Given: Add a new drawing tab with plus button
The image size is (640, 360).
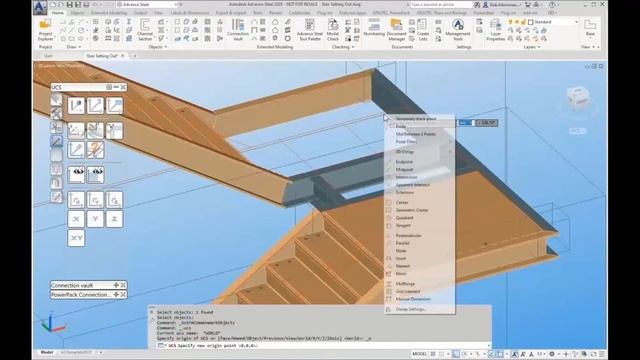Looking at the screenshot, I should pos(134,56).
